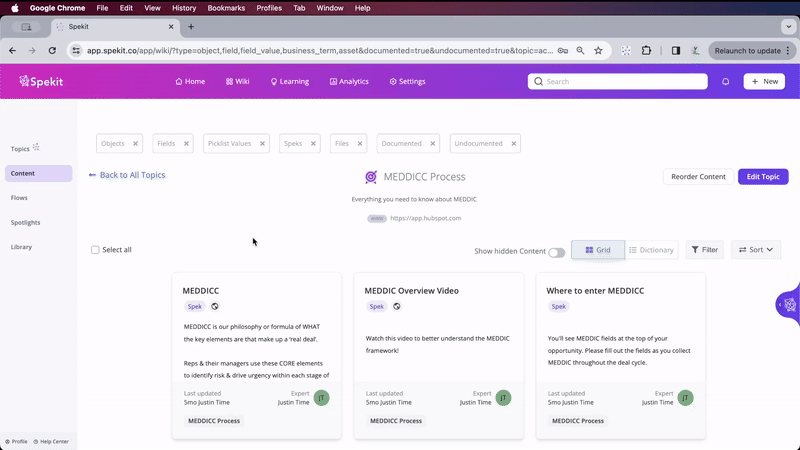Remove the Speks filter chip
The image size is (800, 450).
pos(313,143)
